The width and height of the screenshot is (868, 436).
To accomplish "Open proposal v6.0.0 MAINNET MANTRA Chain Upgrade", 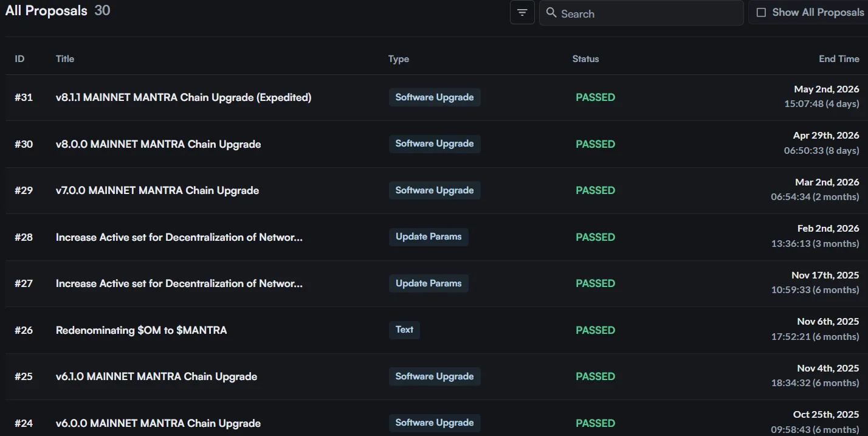I will 159,423.
